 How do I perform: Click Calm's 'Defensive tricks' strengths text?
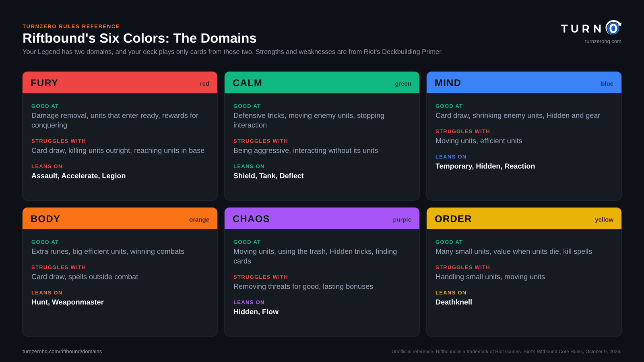[x=309, y=120]
